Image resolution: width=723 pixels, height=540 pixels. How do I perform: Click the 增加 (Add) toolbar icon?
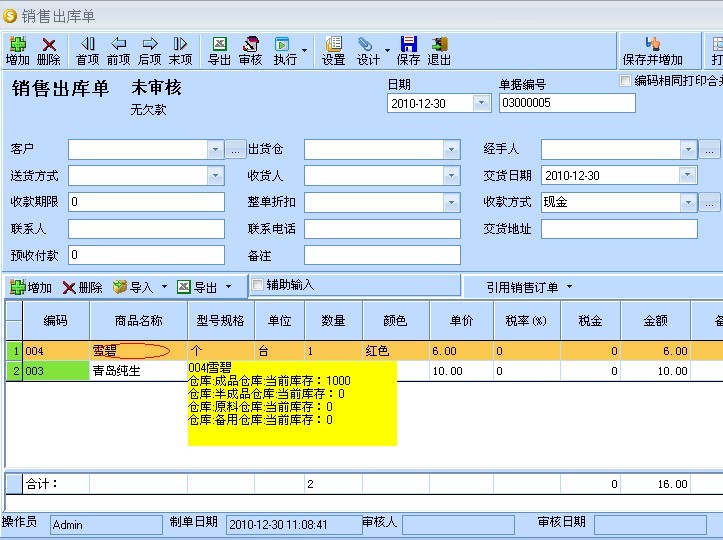pyautogui.click(x=17, y=51)
